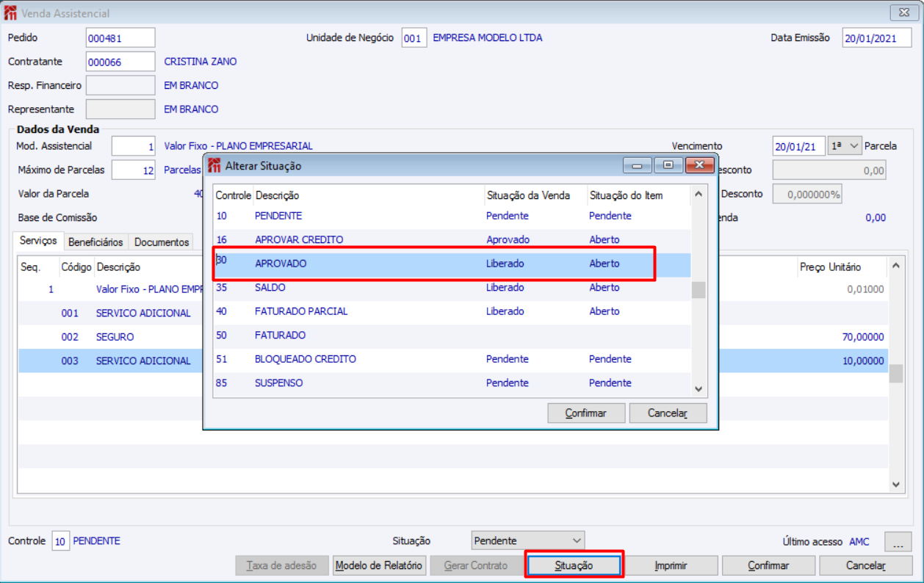Click Imprimir button
This screenshot has width=924, height=583.
tap(671, 565)
